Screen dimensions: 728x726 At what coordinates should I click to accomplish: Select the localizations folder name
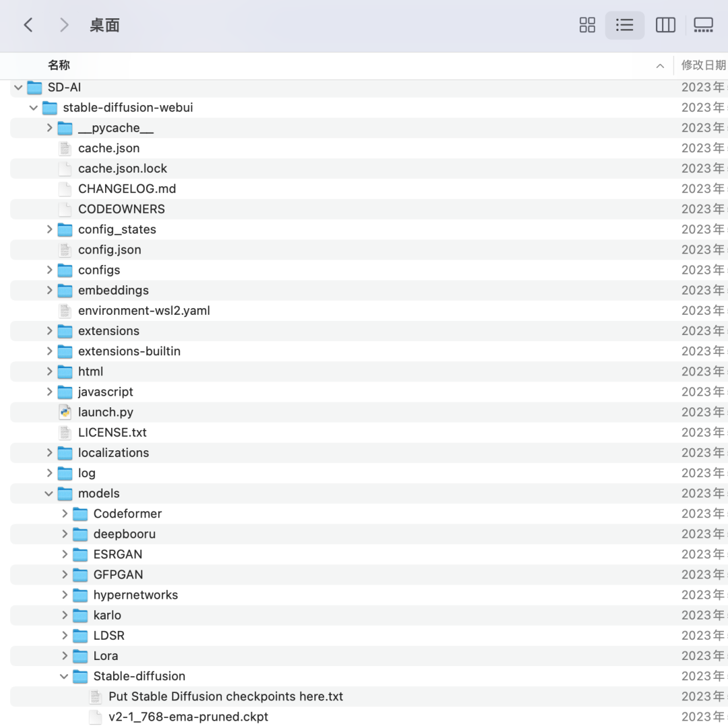114,453
